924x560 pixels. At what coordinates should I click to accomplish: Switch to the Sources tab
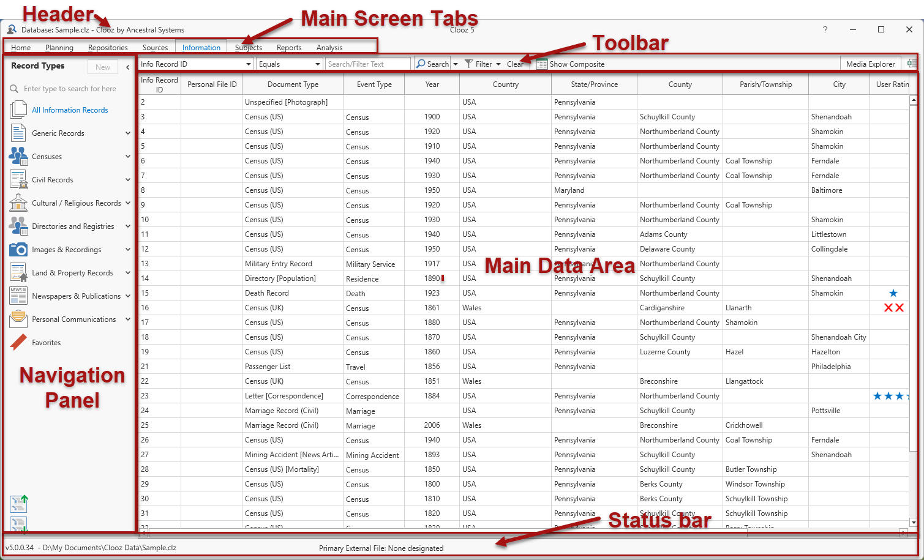click(155, 48)
